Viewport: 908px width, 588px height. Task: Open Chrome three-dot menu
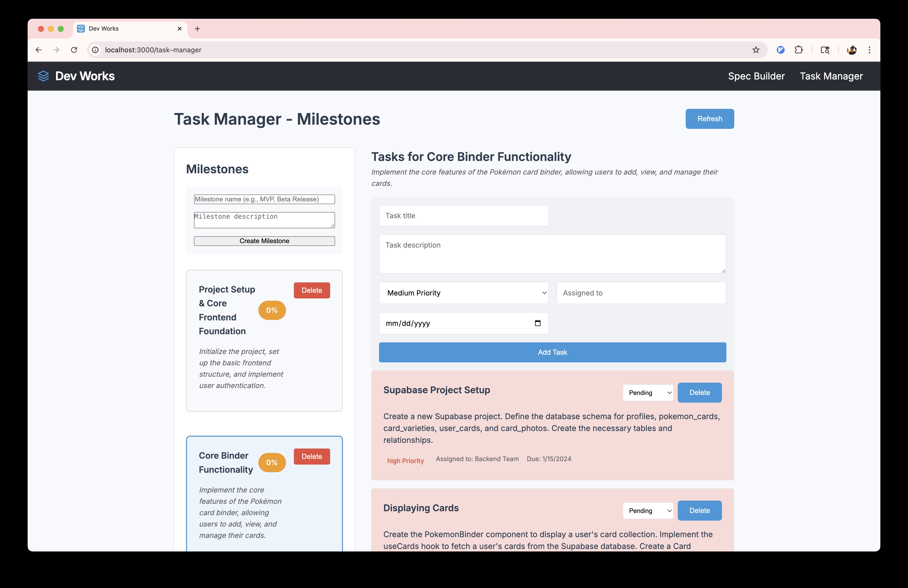pyautogui.click(x=870, y=50)
